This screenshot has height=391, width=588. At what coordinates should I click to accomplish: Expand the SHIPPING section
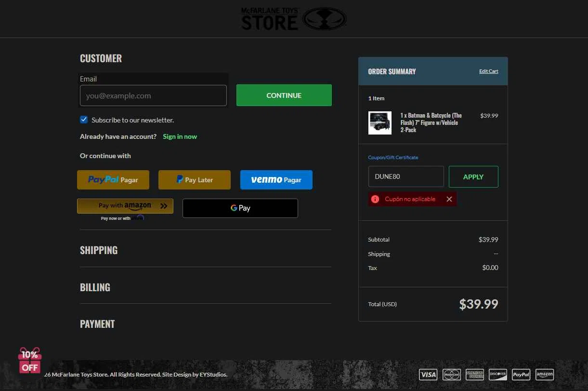pyautogui.click(x=99, y=250)
